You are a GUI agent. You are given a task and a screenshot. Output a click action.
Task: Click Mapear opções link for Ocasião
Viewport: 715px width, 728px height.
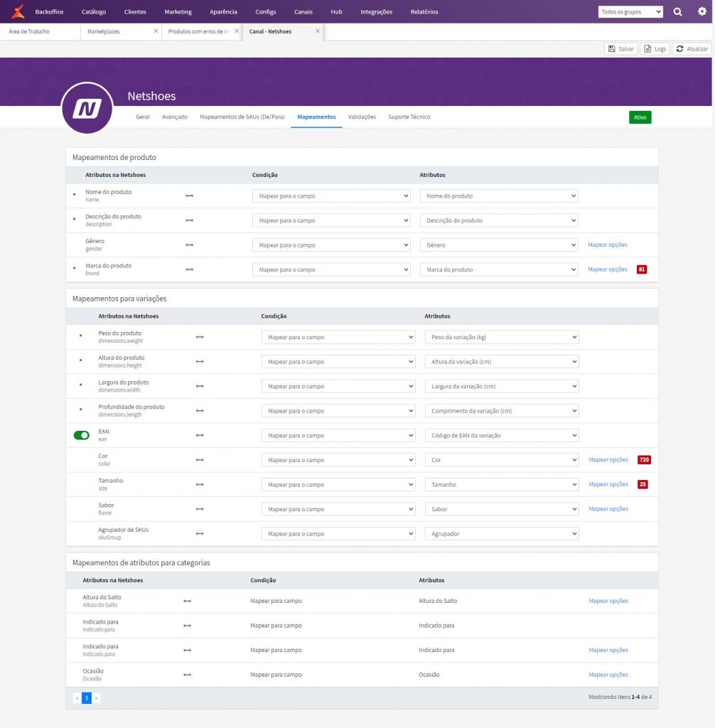click(608, 675)
